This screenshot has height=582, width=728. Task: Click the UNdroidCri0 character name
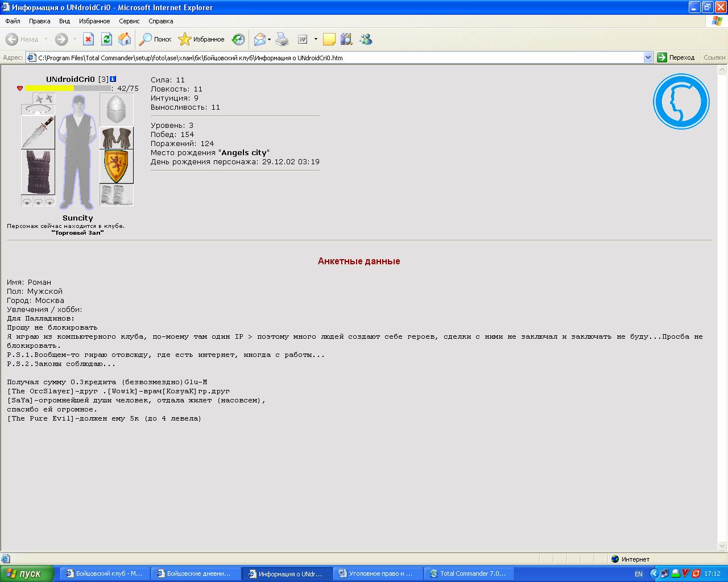pos(71,79)
